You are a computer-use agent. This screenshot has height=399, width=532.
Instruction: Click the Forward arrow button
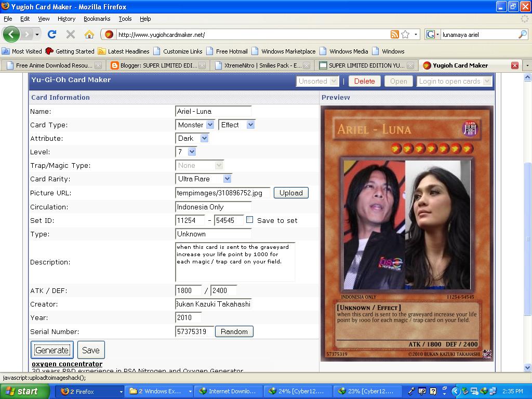pyautogui.click(x=26, y=34)
